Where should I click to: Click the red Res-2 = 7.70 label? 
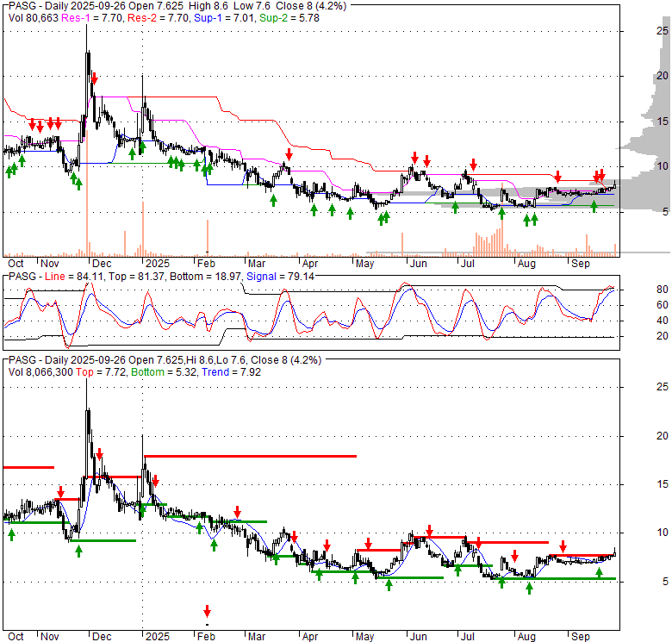tap(159, 18)
